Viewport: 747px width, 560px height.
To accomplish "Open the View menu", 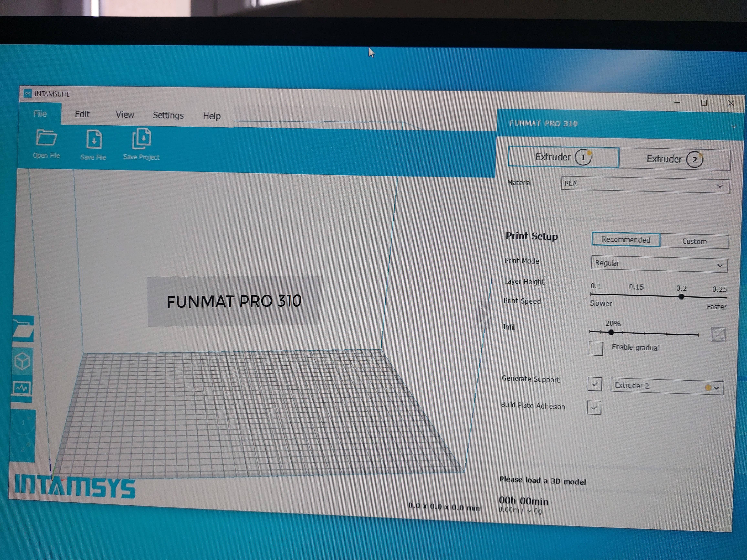I will 125,115.
